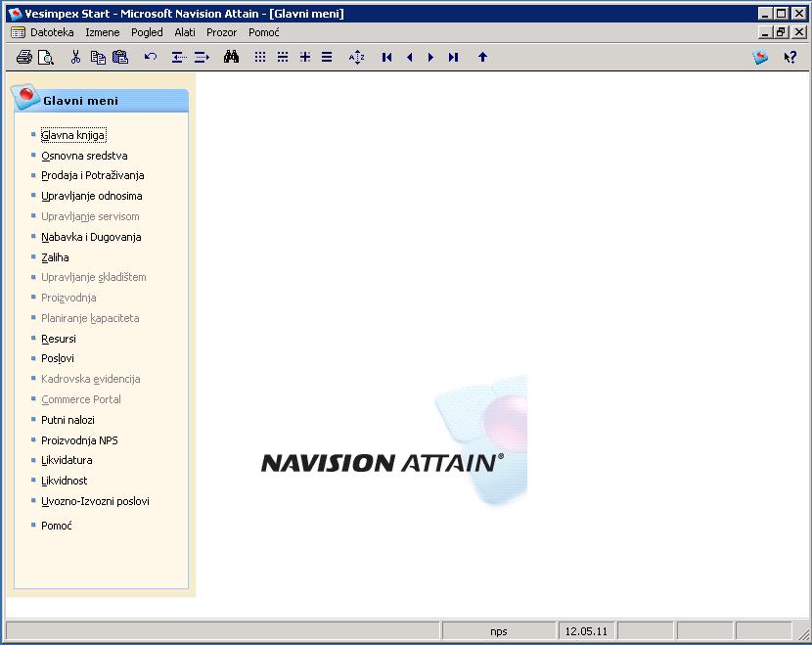Viewport: 812px width, 645px height.
Task: Click the show all lines icon
Action: [x=327, y=57]
